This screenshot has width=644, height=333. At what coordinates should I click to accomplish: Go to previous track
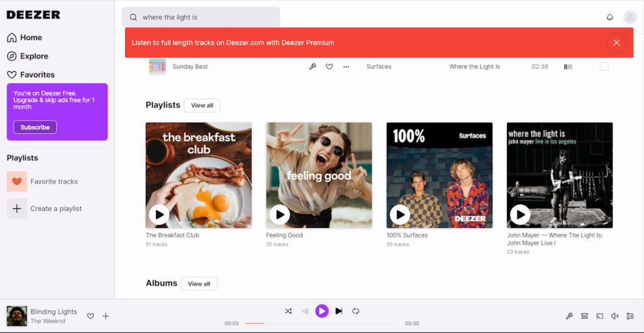pos(305,311)
